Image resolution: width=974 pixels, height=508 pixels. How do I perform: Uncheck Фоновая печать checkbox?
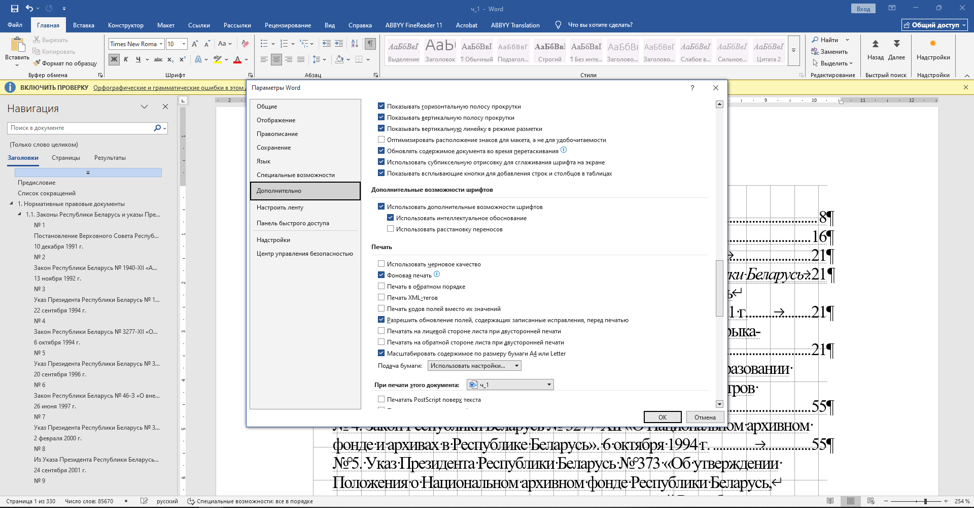coord(381,274)
